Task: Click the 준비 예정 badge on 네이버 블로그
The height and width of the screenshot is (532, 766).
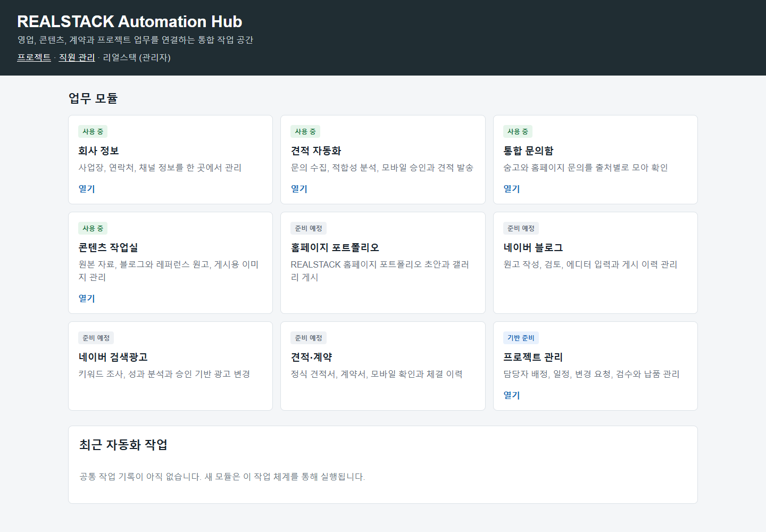Action: pyautogui.click(x=521, y=228)
